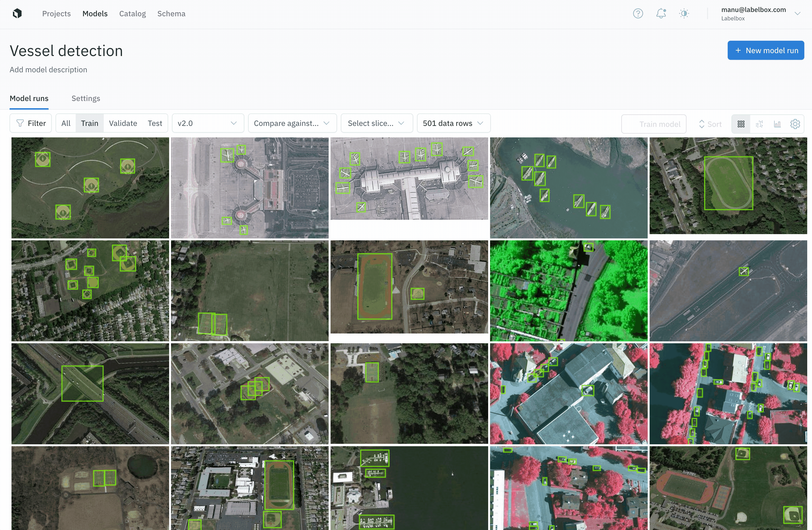Image resolution: width=812 pixels, height=530 pixels.
Task: Open the airport terminal airplanes thumbnail
Action: (x=409, y=178)
